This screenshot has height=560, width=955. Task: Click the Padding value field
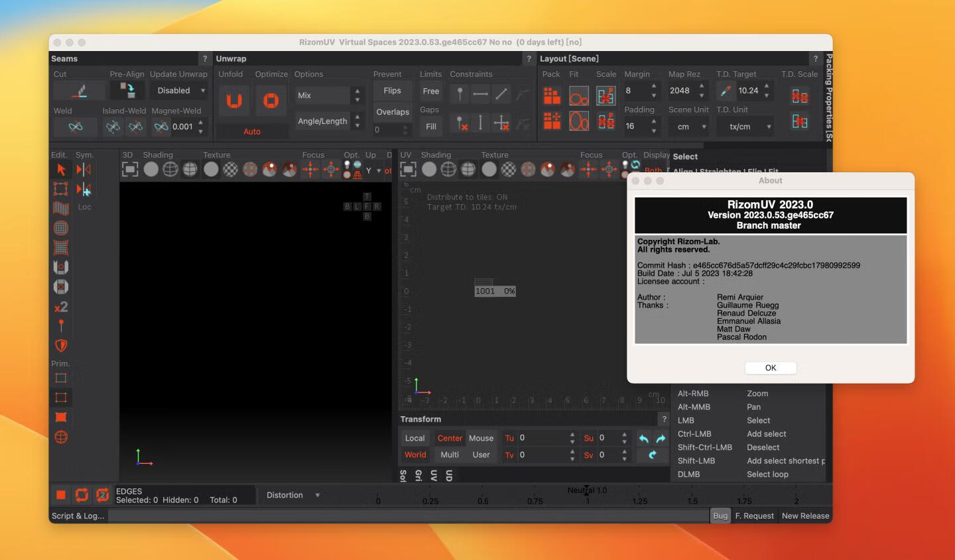pos(636,126)
